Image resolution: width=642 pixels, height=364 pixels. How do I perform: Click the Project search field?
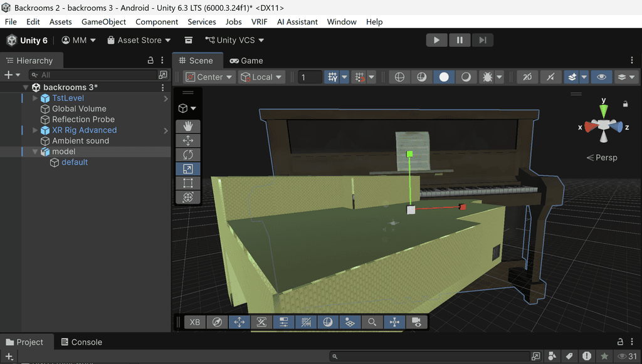430,356
